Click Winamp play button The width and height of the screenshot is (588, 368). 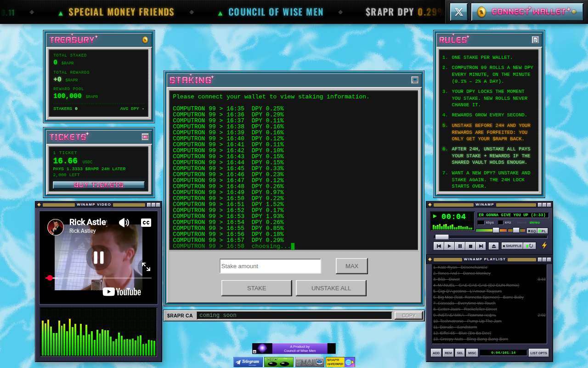point(449,246)
